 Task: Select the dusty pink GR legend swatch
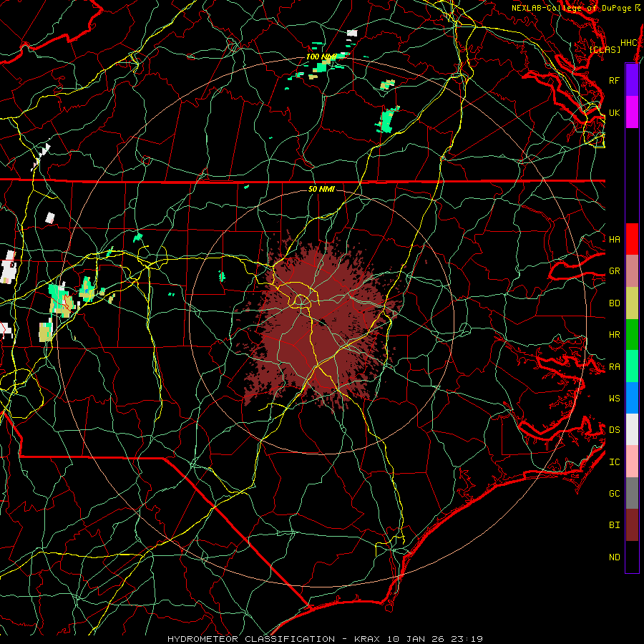pyautogui.click(x=632, y=270)
